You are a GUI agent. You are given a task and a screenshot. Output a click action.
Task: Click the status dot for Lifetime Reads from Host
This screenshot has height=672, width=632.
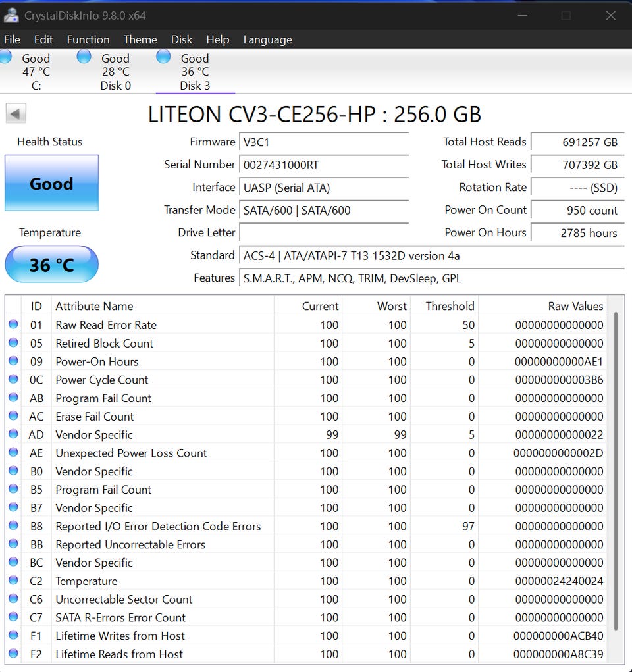[x=13, y=654]
